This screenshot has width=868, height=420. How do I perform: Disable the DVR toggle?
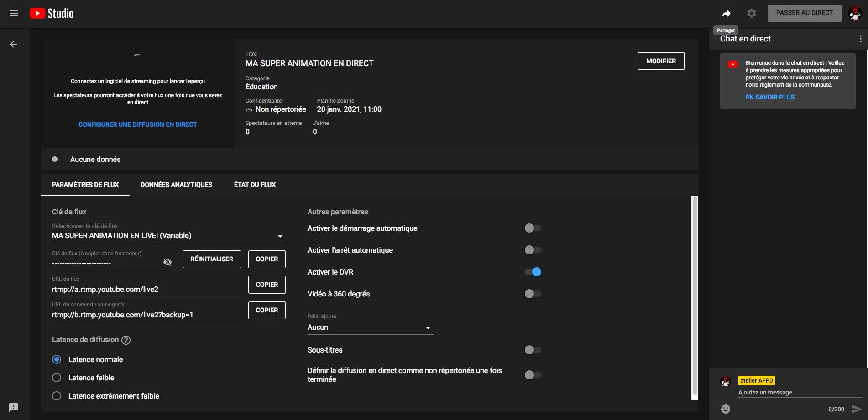[533, 272]
